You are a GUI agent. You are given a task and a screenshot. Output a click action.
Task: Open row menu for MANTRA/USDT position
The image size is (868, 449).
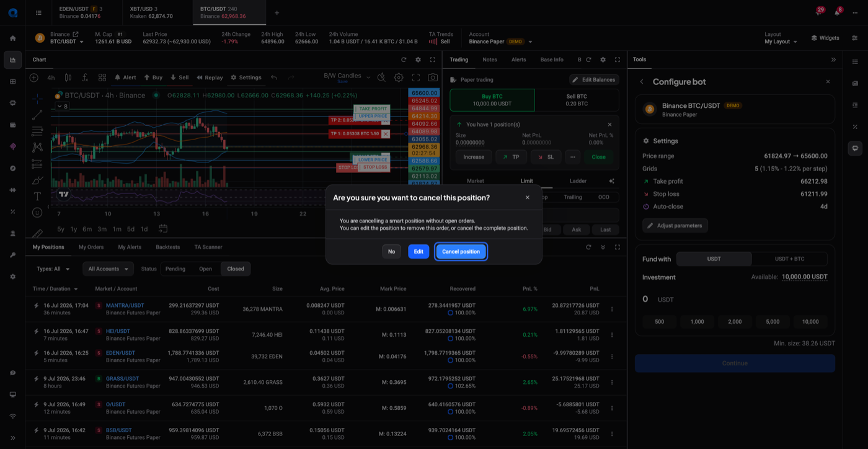[x=612, y=309]
